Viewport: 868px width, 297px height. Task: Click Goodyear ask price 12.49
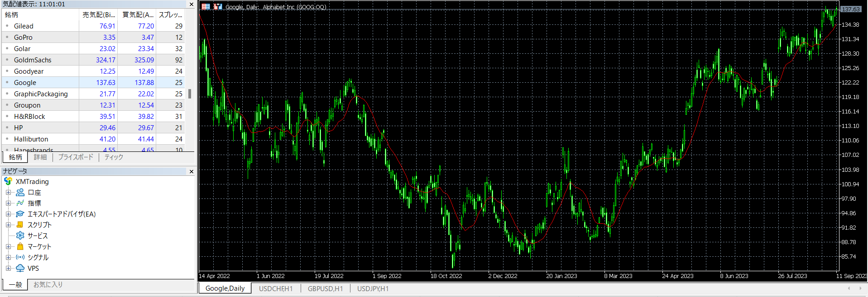pyautogui.click(x=146, y=71)
